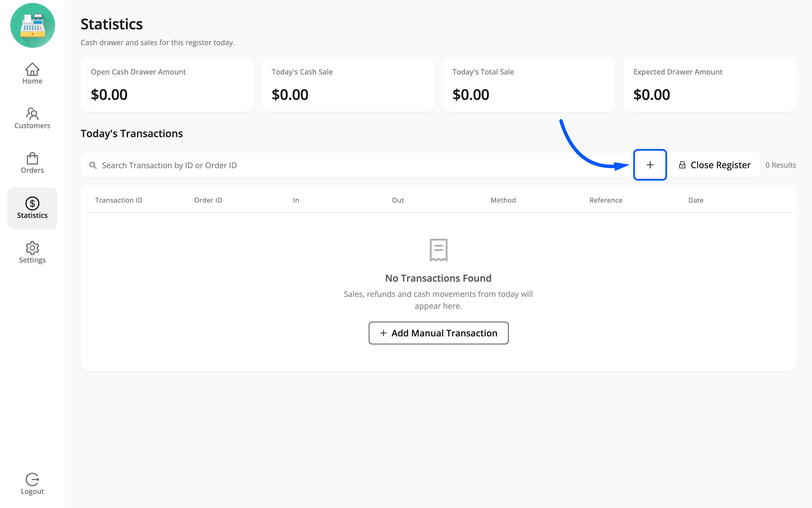Select the Open Cash Drawer Amount card
The height and width of the screenshot is (508, 812).
(x=167, y=85)
